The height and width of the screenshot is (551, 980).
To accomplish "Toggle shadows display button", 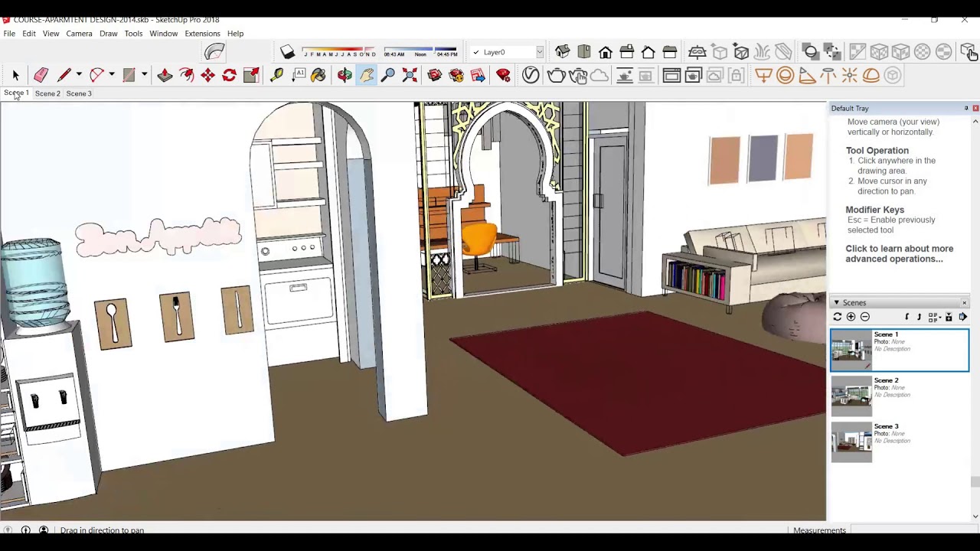I will 287,52.
